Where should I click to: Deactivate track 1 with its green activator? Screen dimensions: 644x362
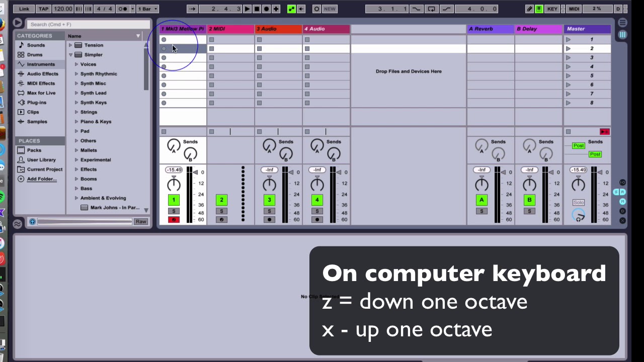point(174,200)
